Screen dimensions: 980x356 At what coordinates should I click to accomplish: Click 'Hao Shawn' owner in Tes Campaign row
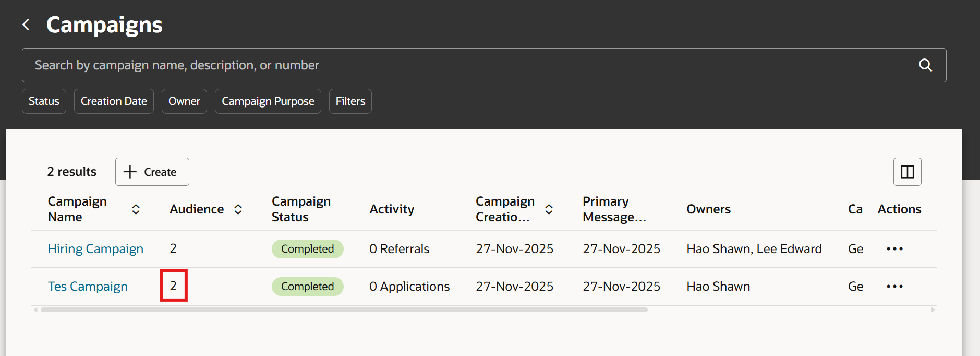click(x=718, y=287)
